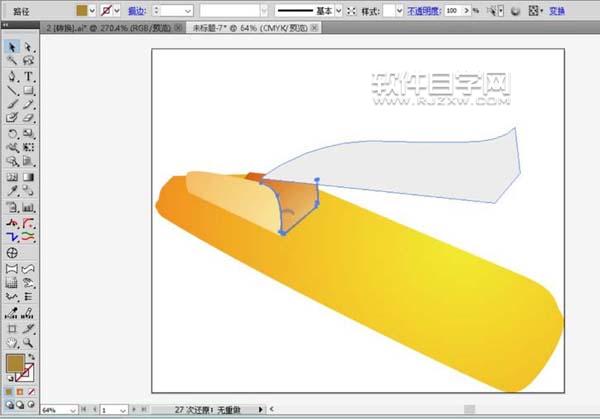
Task: Click the fill color swatch in control bar
Action: coord(83,9)
